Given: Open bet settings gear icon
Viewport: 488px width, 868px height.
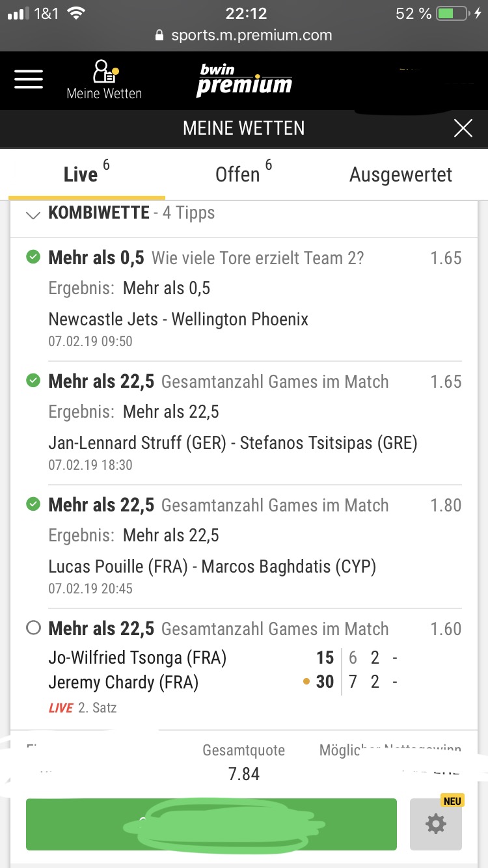Looking at the screenshot, I should pos(435,824).
